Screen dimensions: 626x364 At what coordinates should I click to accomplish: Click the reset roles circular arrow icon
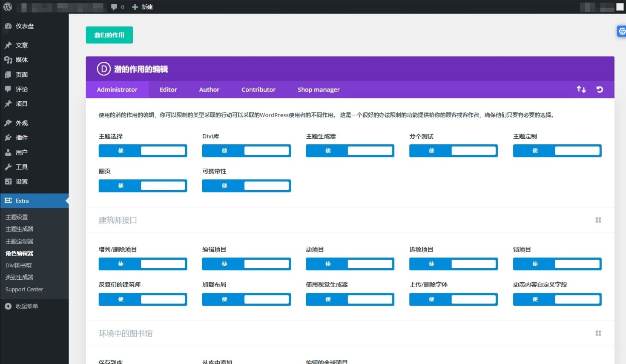600,89
